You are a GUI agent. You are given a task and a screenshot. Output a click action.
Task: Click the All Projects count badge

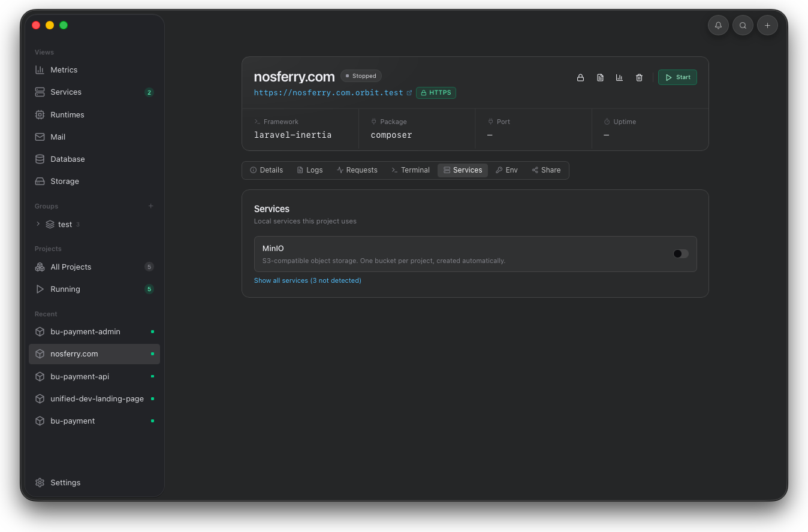(x=149, y=267)
